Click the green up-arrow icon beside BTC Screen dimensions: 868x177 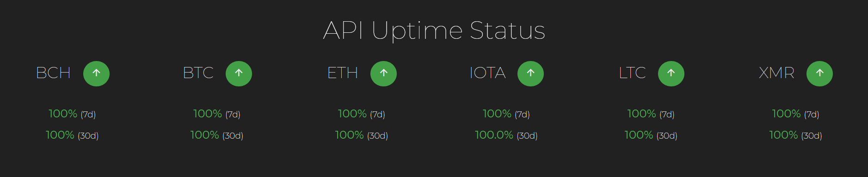pyautogui.click(x=239, y=73)
